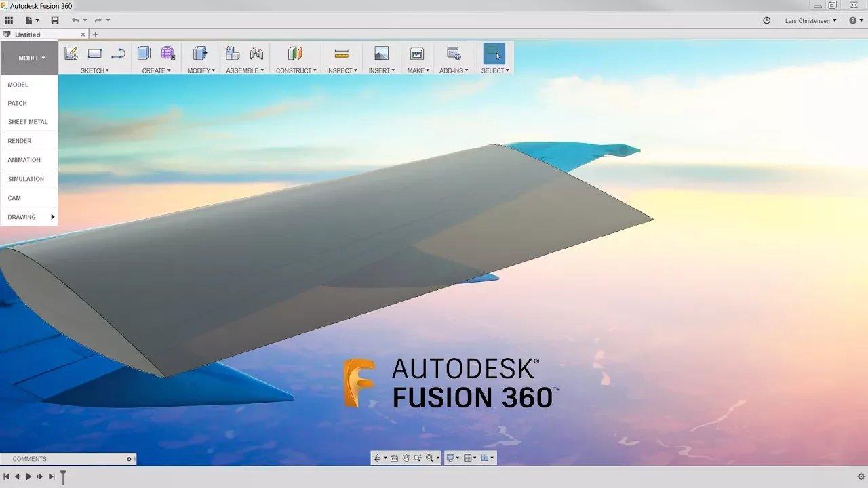Jump to the beginning of the timeline

point(6,477)
